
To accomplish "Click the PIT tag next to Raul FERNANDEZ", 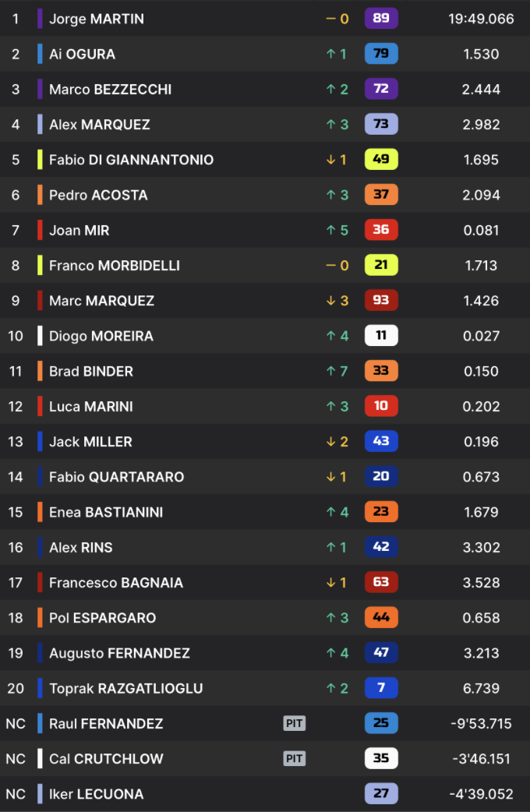I will tap(295, 723).
